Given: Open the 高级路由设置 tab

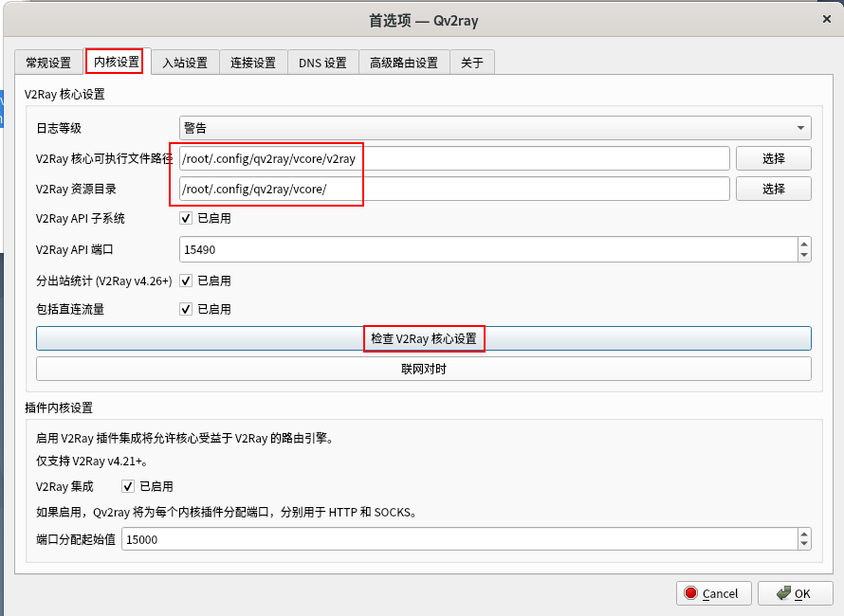Looking at the screenshot, I should point(404,63).
